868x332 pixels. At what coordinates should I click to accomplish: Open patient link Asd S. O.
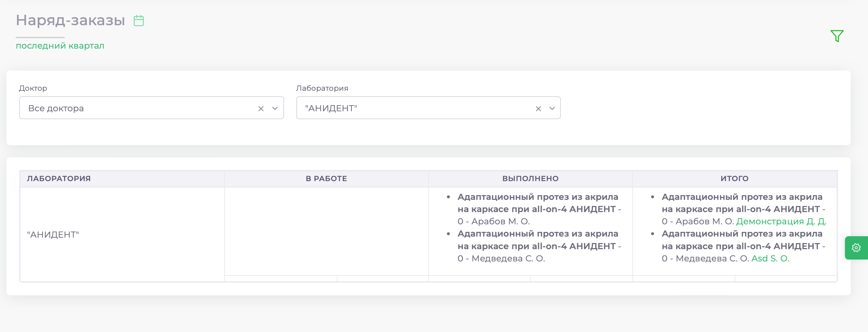coord(770,259)
